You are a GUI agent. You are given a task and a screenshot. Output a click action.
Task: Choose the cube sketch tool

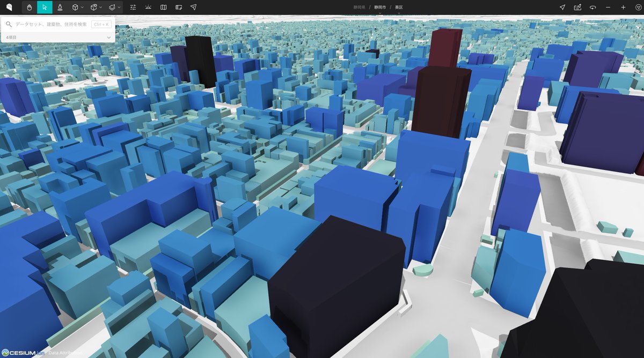(75, 7)
